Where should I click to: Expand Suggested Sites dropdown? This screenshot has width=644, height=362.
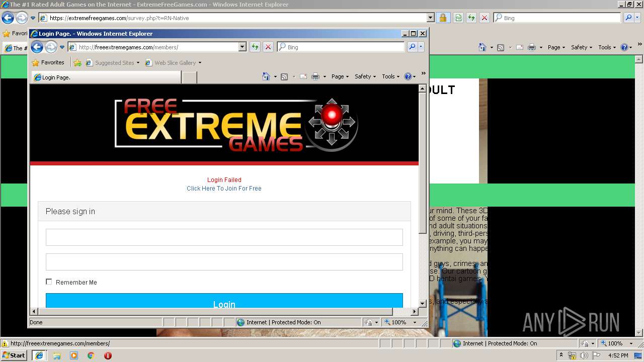click(138, 63)
